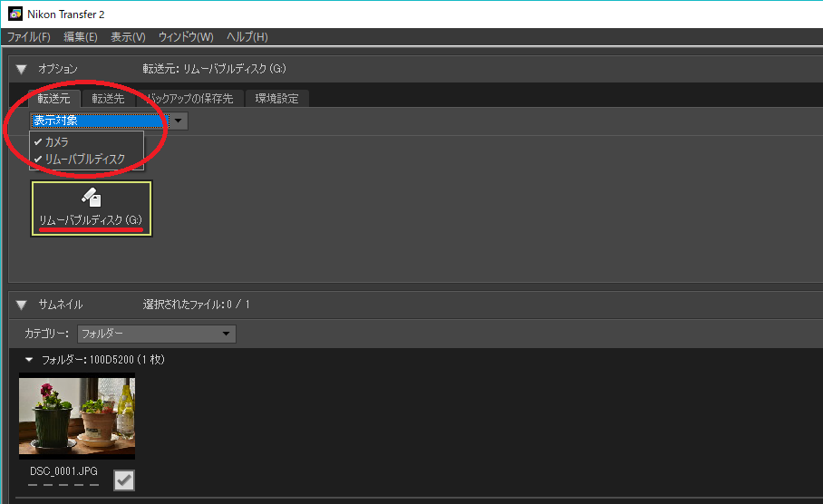The width and height of the screenshot is (823, 504).
Task: Select the リムーバブルディスク (G:) source device
Action: 92,208
